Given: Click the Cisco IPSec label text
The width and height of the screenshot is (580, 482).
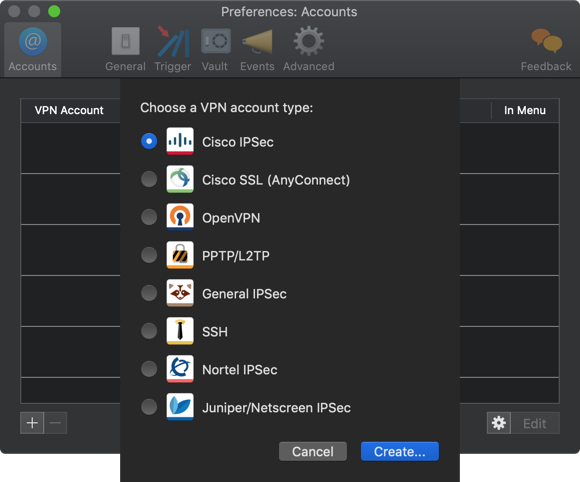Looking at the screenshot, I should tap(238, 142).
